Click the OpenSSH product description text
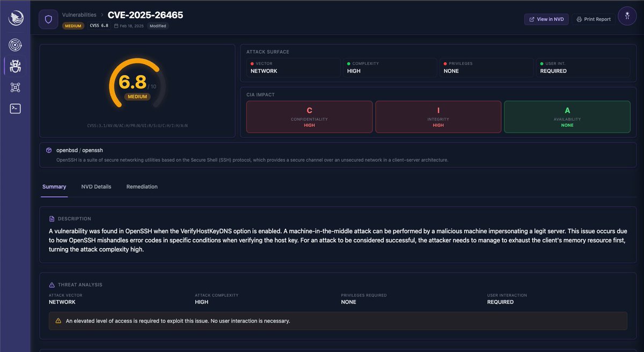This screenshot has width=644, height=352. 252,160
